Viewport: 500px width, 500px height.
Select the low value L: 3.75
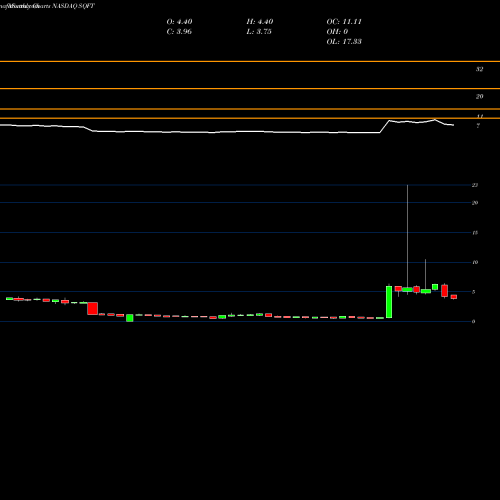click(259, 32)
